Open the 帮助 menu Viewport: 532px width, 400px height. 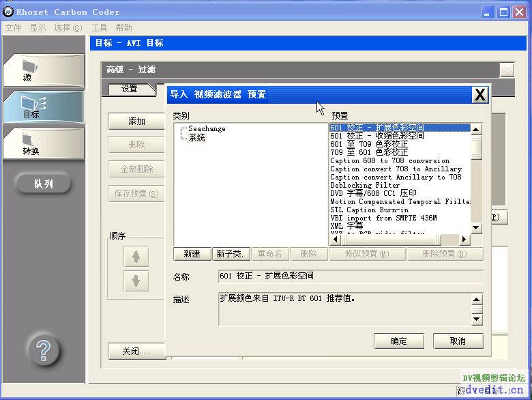(123, 27)
